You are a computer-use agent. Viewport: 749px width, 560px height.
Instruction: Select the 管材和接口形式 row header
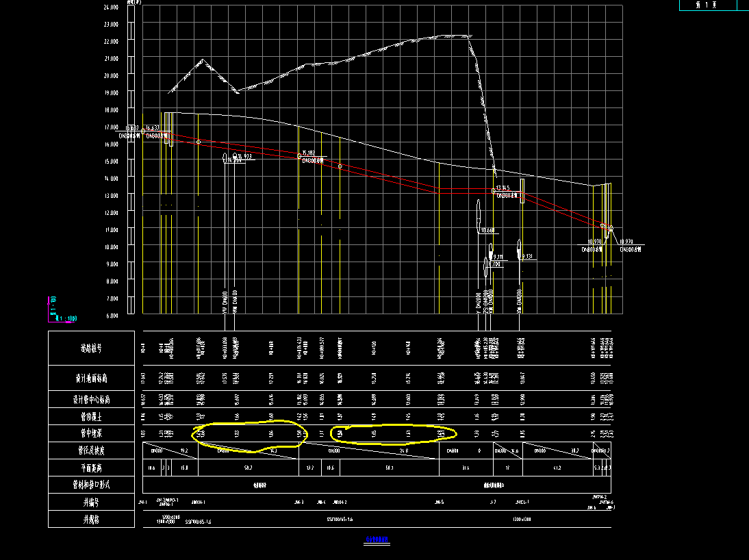pos(91,485)
